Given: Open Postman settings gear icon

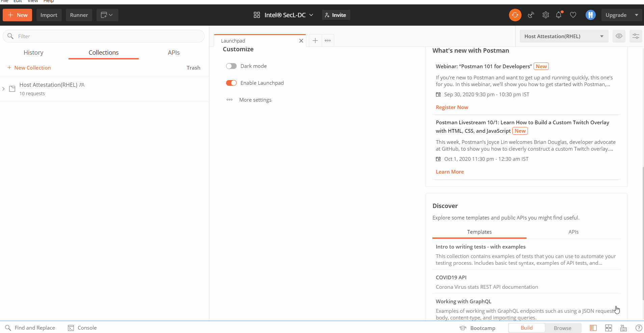Looking at the screenshot, I should pyautogui.click(x=546, y=15).
